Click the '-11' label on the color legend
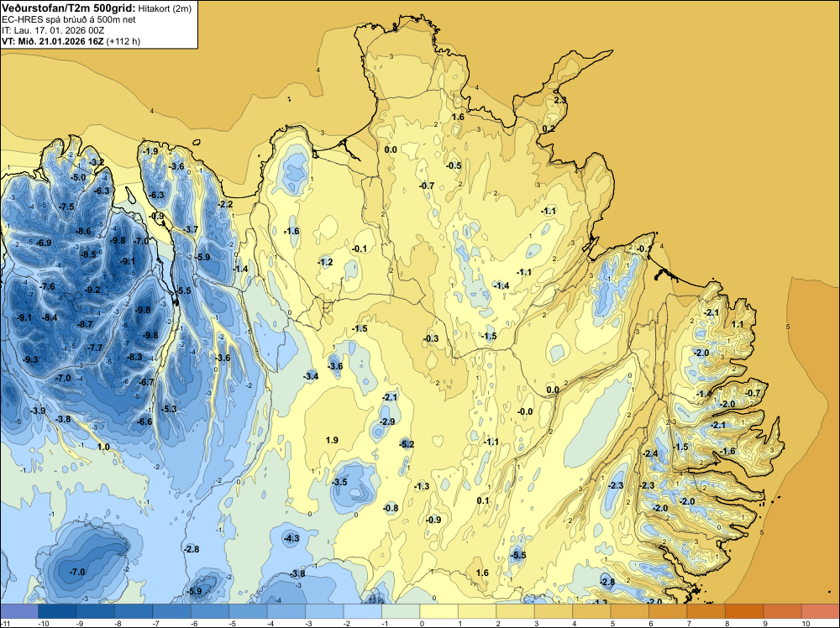The height and width of the screenshot is (628, 840). click(x=5, y=623)
